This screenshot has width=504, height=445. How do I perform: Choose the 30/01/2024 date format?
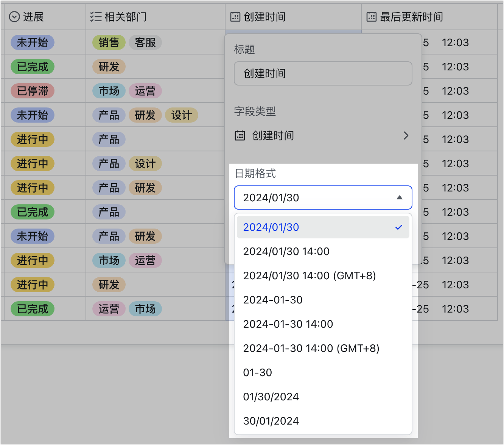[323, 421]
